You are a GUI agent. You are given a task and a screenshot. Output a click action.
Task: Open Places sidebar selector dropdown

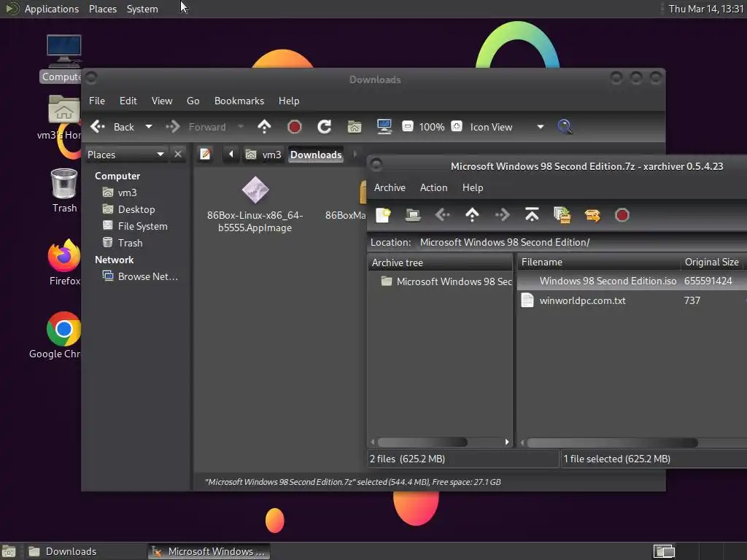tap(126, 155)
